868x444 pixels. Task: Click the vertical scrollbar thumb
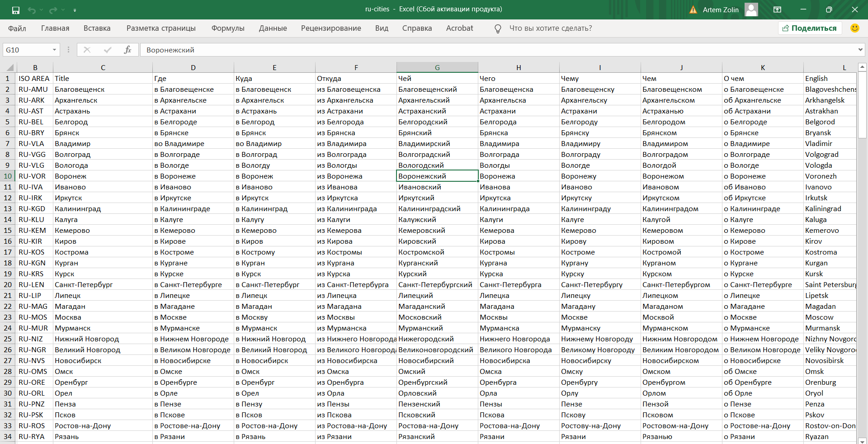click(862, 106)
